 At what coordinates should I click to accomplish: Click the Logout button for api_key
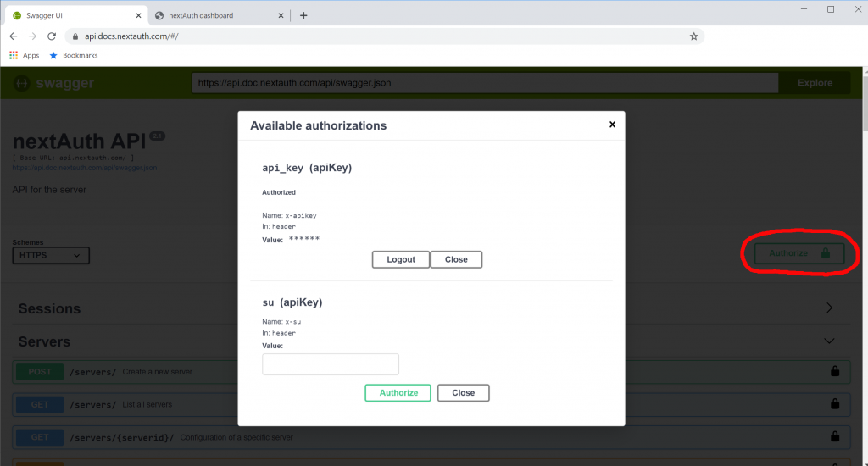pyautogui.click(x=401, y=259)
